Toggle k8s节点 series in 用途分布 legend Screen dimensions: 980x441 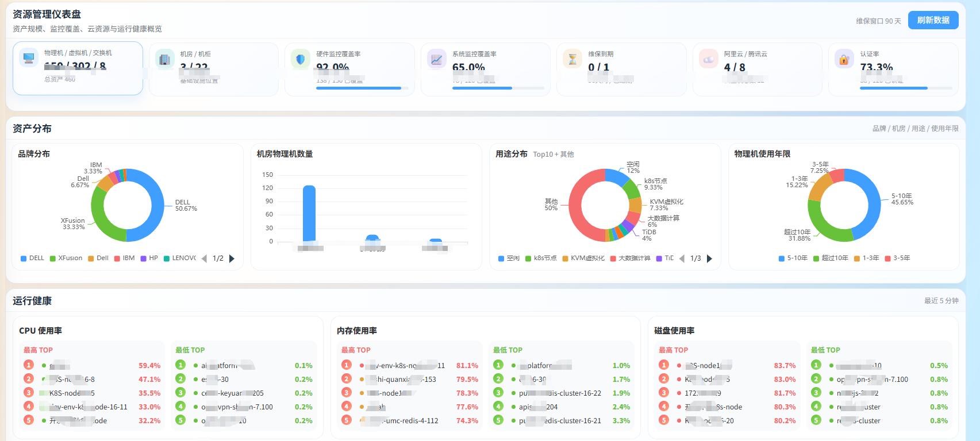(x=541, y=258)
